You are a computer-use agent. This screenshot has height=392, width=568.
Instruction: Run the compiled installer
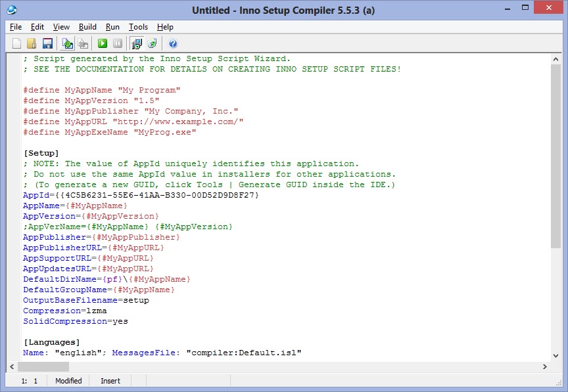pyautogui.click(x=103, y=43)
